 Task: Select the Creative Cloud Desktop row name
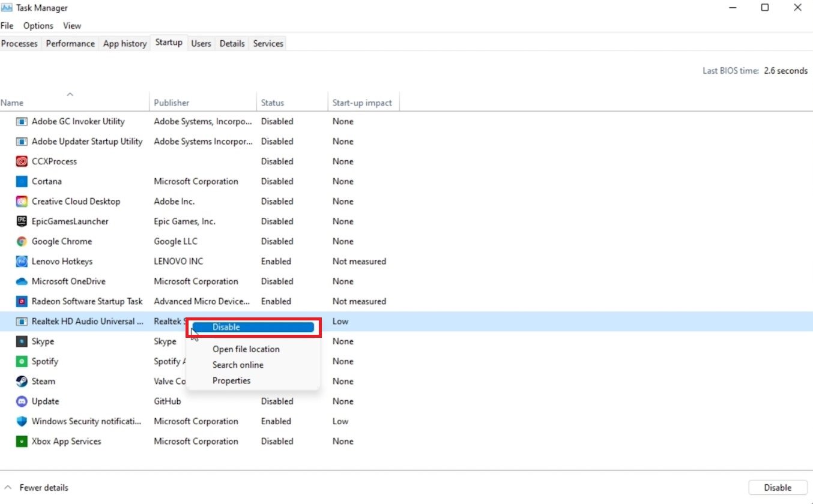(x=76, y=202)
